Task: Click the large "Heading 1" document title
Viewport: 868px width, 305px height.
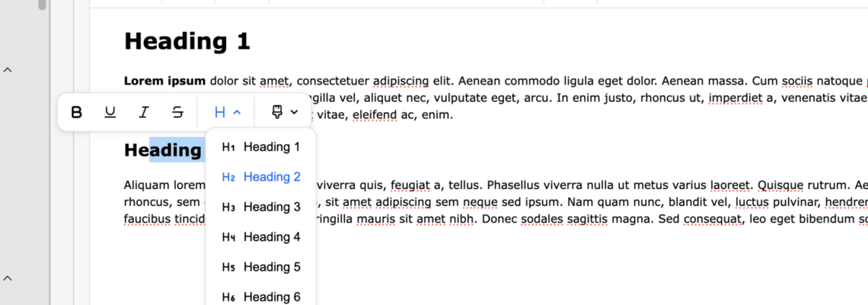Action: coord(187,41)
